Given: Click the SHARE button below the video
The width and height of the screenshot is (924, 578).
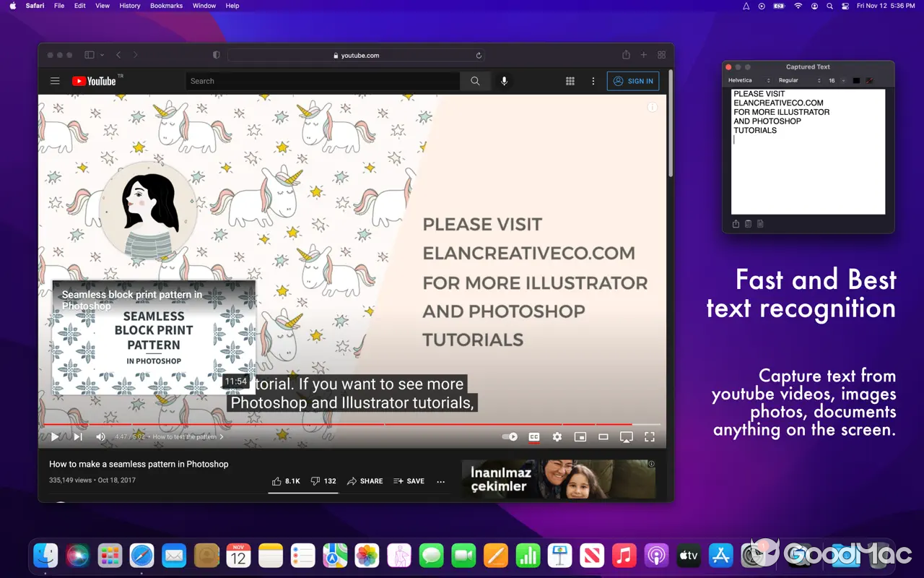Looking at the screenshot, I should click(365, 481).
